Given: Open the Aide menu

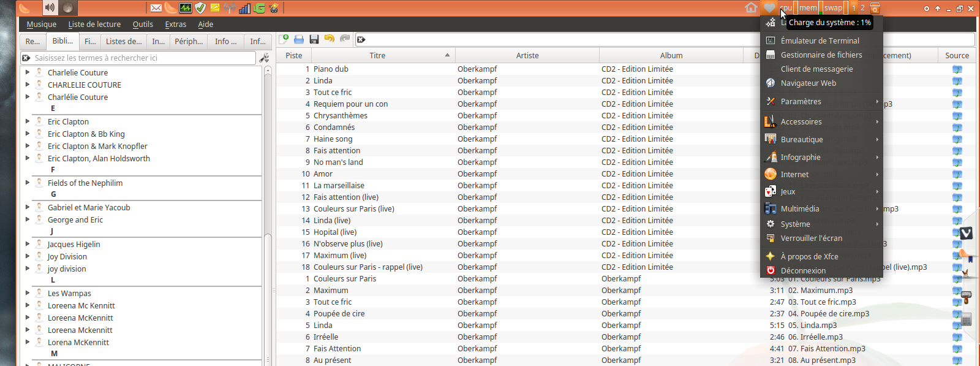Looking at the screenshot, I should point(205,25).
